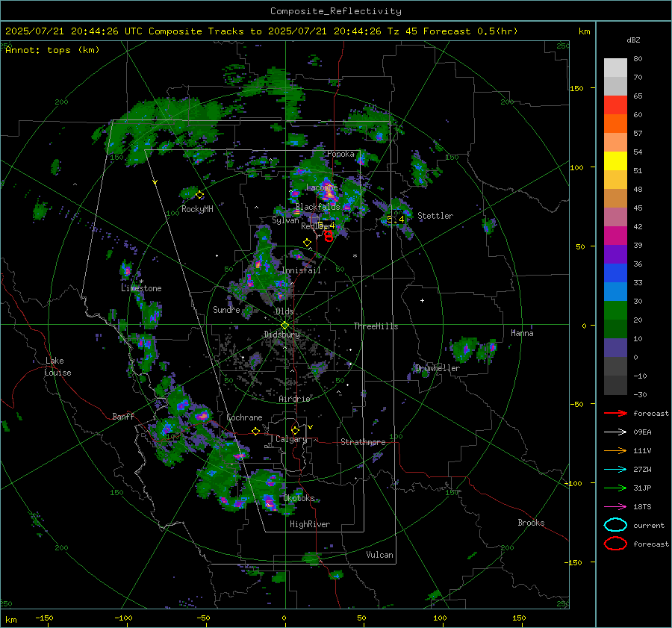This screenshot has width=672, height=628.
Task: Click the yellow 5.4 storm top label near Stettler
Action: pyautogui.click(x=396, y=220)
